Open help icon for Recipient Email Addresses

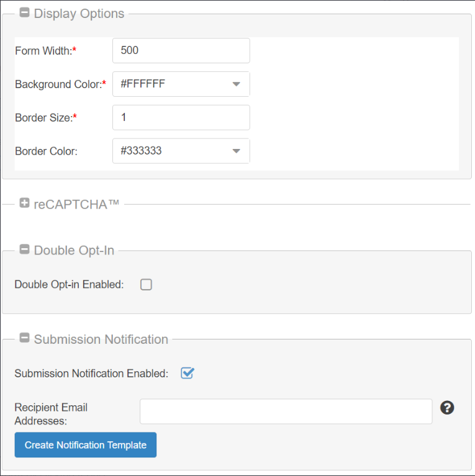tap(447, 407)
